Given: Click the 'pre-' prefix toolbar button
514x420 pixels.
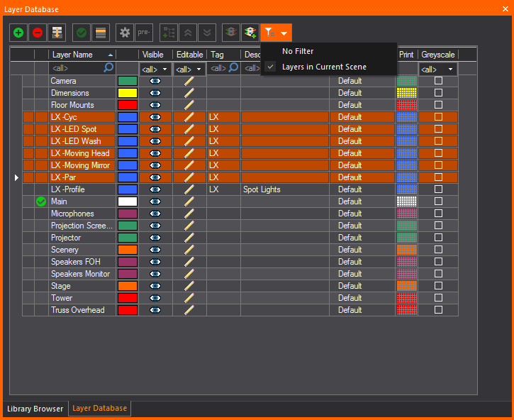Looking at the screenshot, I should pos(144,33).
